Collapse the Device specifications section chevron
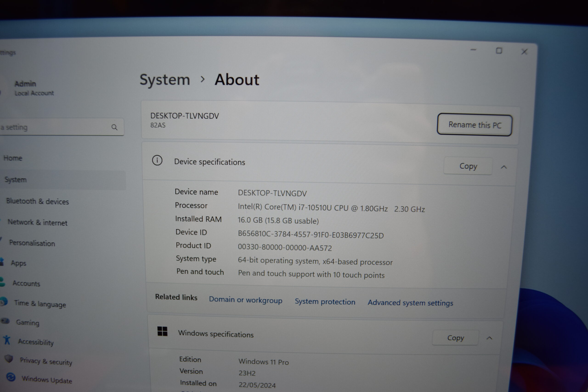 (x=504, y=167)
